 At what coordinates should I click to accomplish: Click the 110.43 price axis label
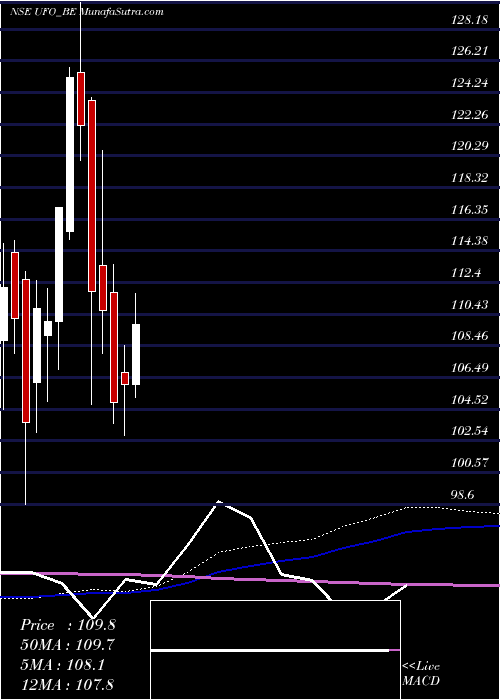coord(469,304)
